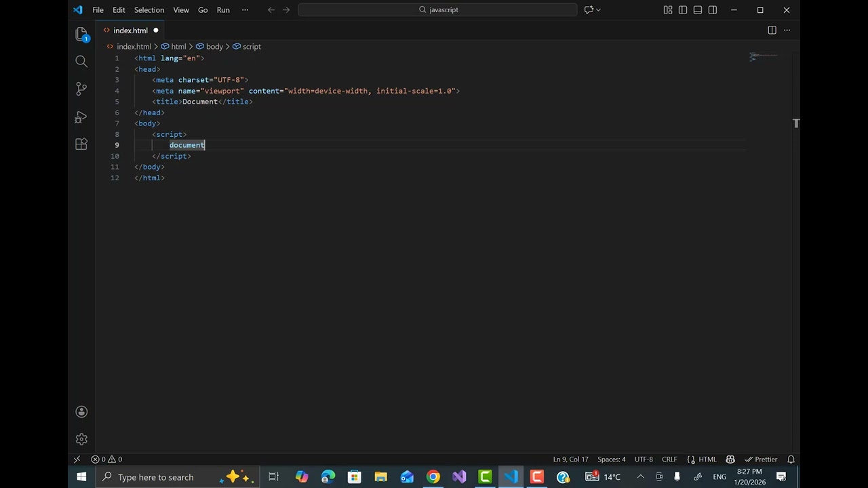Open the Accounts menu in activity bar
This screenshot has height=488, width=868.
81,412
